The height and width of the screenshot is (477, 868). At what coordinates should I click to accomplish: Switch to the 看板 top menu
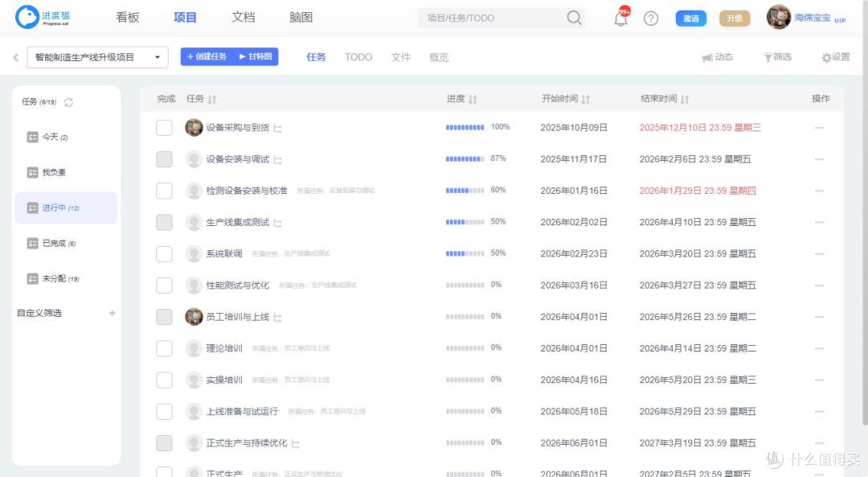(127, 17)
